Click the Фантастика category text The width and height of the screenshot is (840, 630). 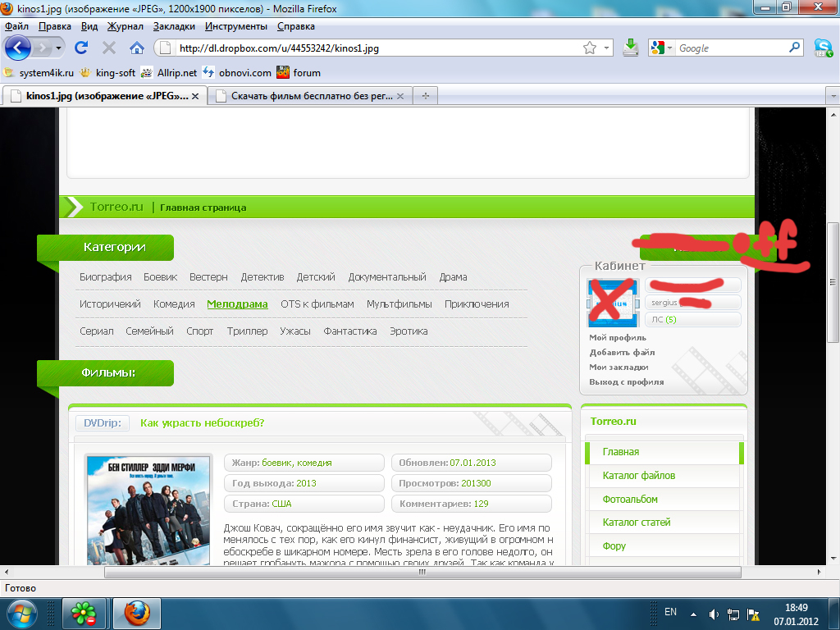click(x=349, y=331)
